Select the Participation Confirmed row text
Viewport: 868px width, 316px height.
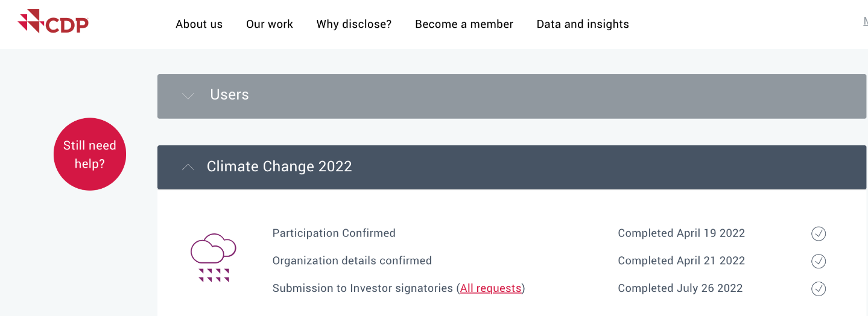pos(334,233)
